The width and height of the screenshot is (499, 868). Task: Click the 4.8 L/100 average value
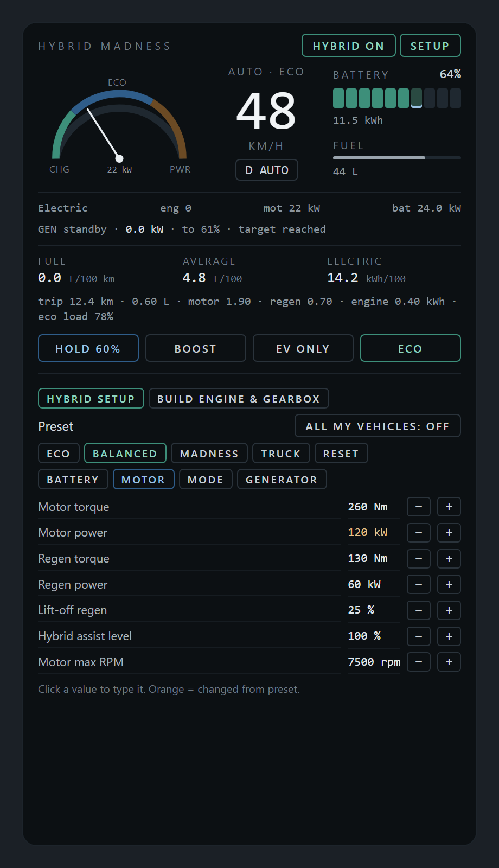tap(213, 278)
